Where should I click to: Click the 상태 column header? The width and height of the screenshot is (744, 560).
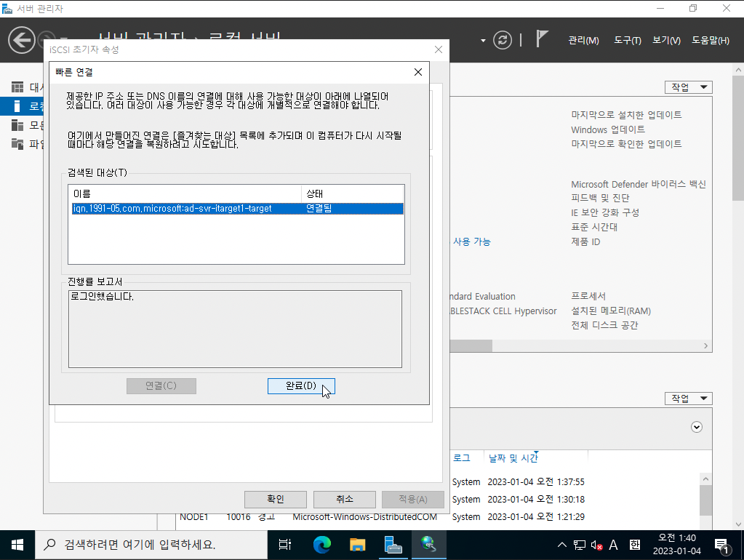pos(353,193)
